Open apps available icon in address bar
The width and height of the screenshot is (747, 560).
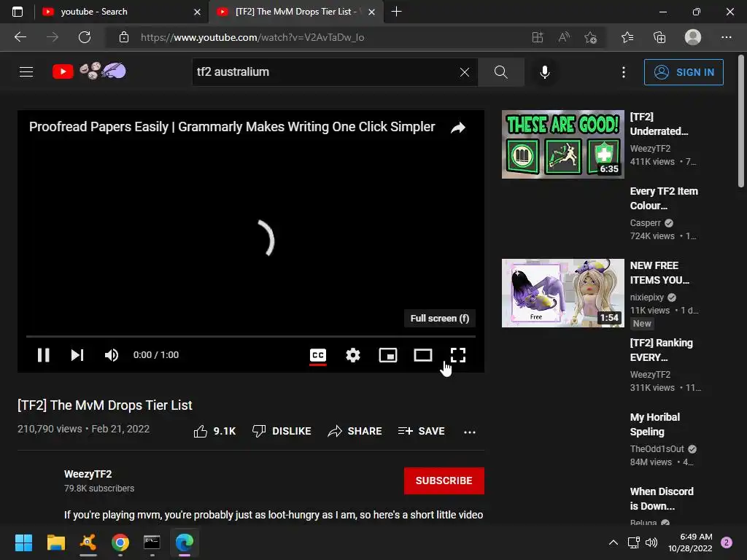(538, 37)
